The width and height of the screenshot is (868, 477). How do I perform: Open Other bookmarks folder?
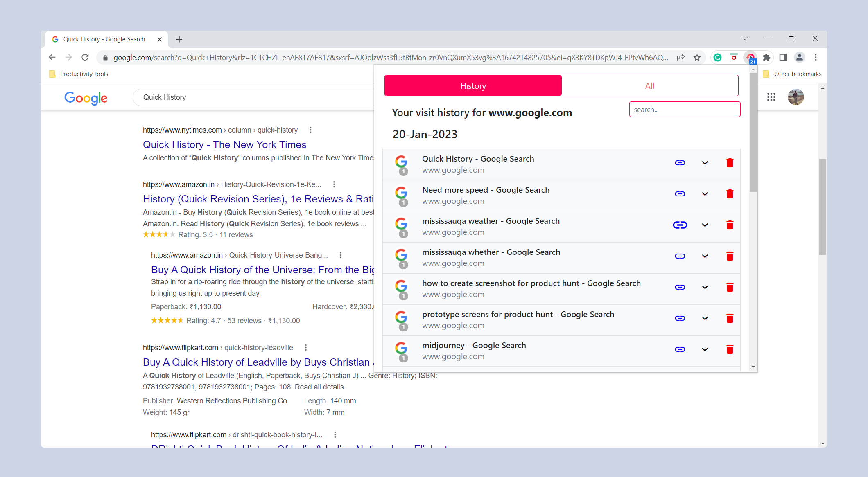[x=792, y=74]
